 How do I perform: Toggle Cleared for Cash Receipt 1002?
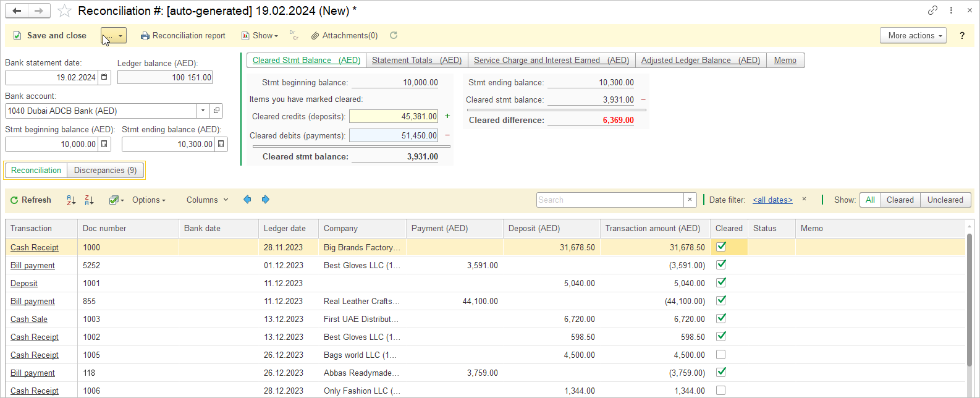pos(720,336)
